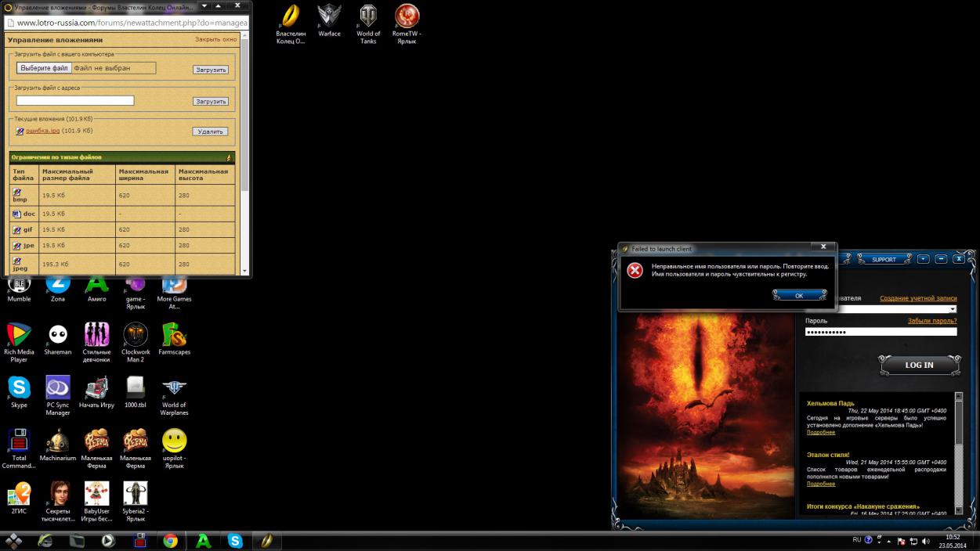Screen dimensions: 980x551
Task: Click the Забыли пароль? link
Action: pyautogui.click(x=932, y=321)
